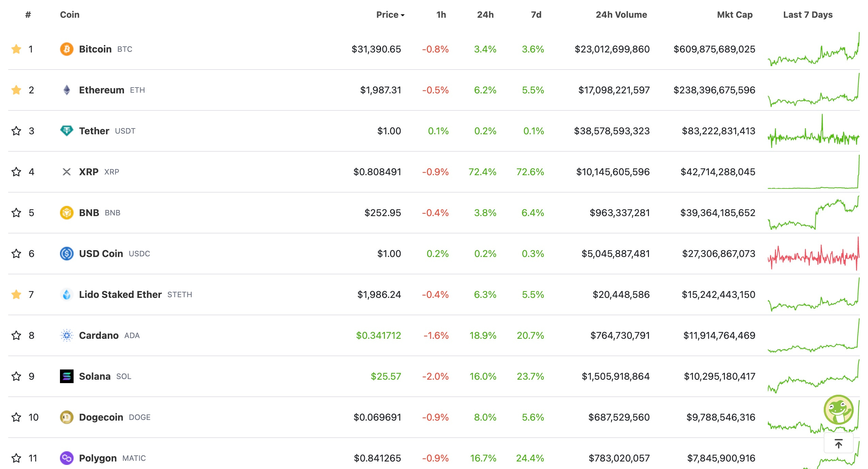Open the Tether coin page link
Image resolution: width=868 pixels, height=469 pixels.
[x=94, y=131]
